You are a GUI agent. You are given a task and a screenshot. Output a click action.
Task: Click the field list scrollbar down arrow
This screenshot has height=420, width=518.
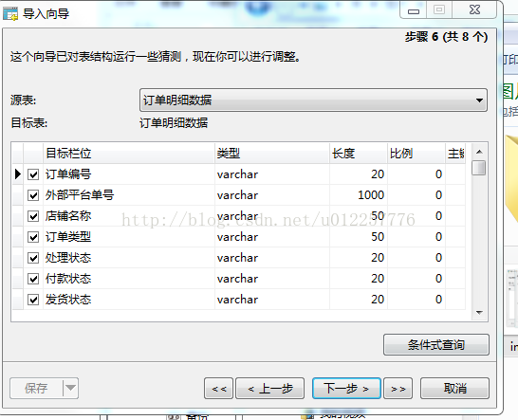click(x=479, y=312)
